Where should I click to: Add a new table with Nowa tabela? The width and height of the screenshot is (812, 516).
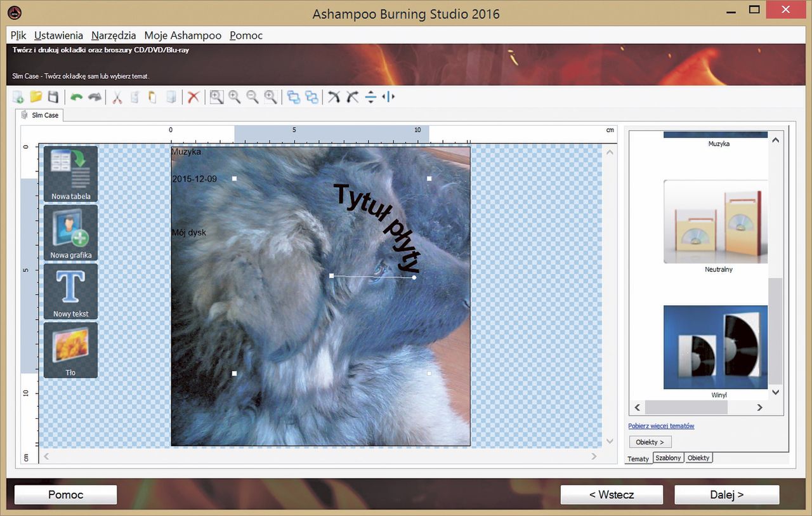(x=70, y=174)
